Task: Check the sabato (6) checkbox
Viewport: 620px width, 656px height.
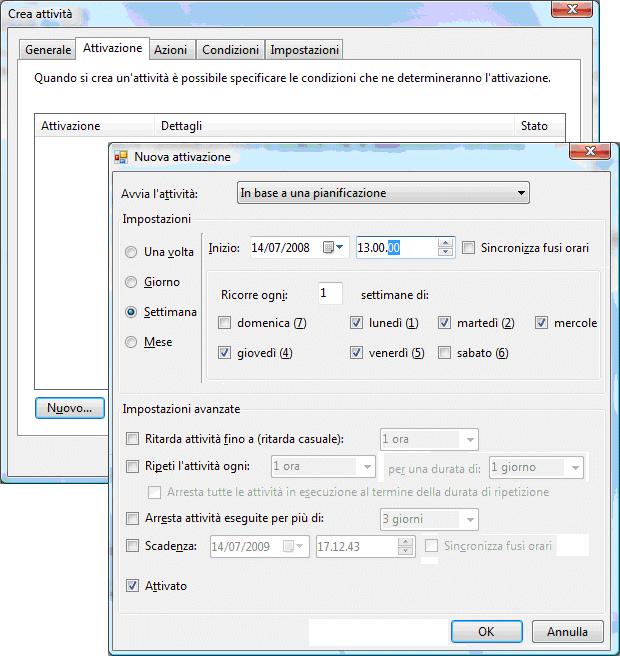Action: [x=444, y=353]
